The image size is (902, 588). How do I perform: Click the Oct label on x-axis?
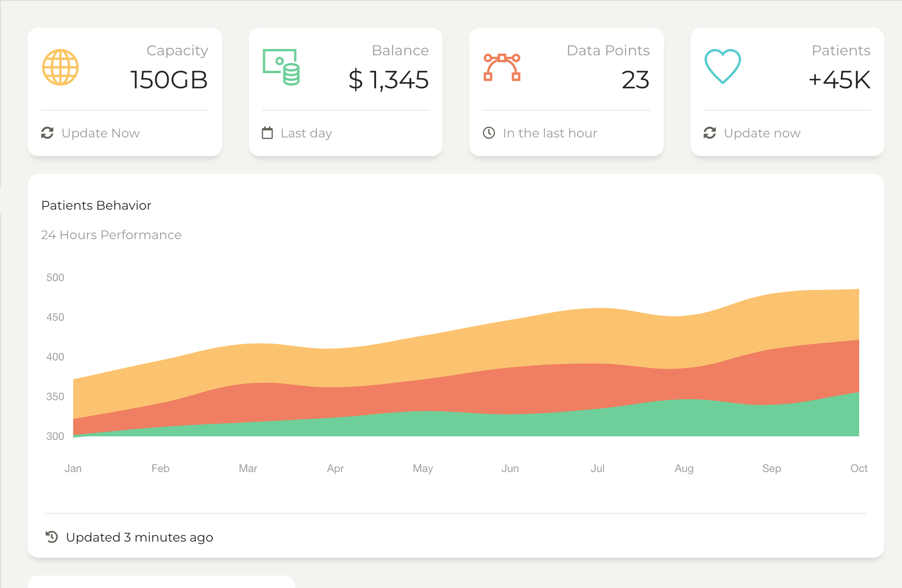tap(859, 468)
